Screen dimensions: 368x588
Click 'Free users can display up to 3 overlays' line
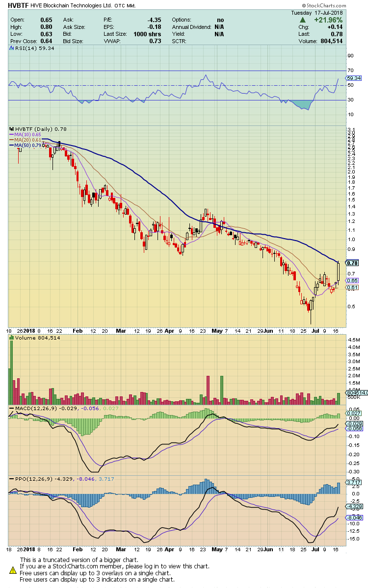(x=95, y=573)
